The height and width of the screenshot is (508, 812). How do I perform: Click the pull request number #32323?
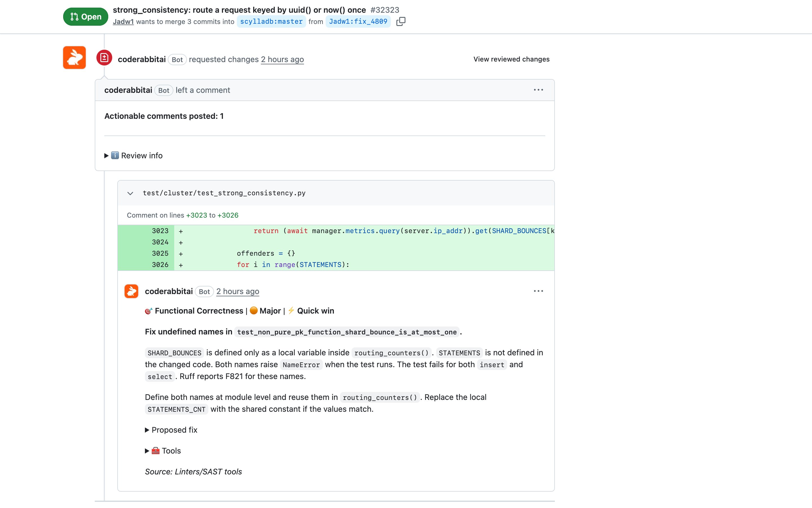click(385, 10)
